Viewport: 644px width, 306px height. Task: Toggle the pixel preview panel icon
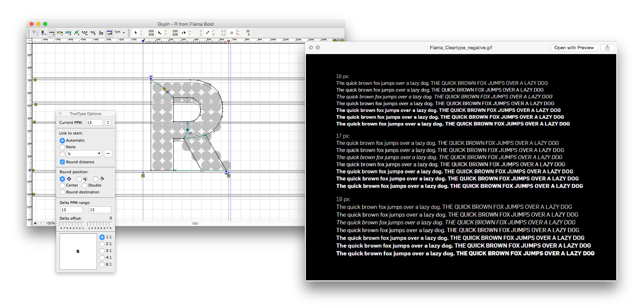(109, 33)
